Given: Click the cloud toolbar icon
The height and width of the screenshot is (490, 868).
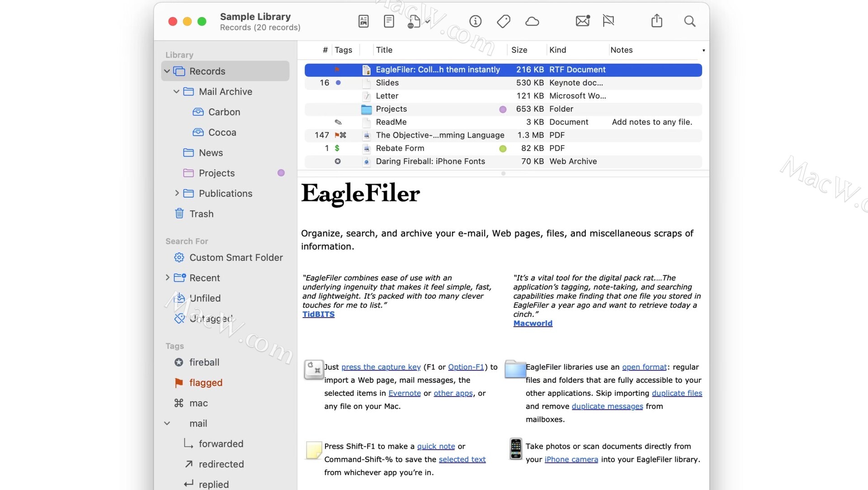Looking at the screenshot, I should click(532, 21).
